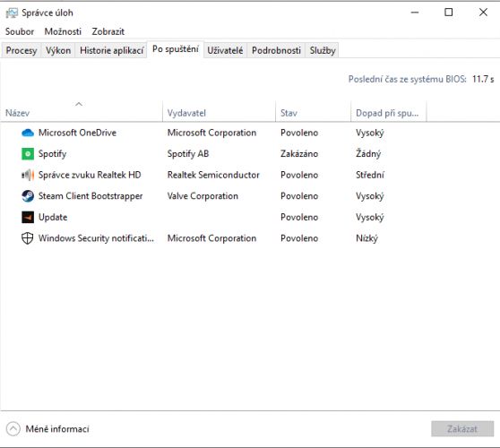Select the Microsoft OneDrive row name
Image resolution: width=500 pixels, height=448 pixels.
pyautogui.click(x=77, y=133)
